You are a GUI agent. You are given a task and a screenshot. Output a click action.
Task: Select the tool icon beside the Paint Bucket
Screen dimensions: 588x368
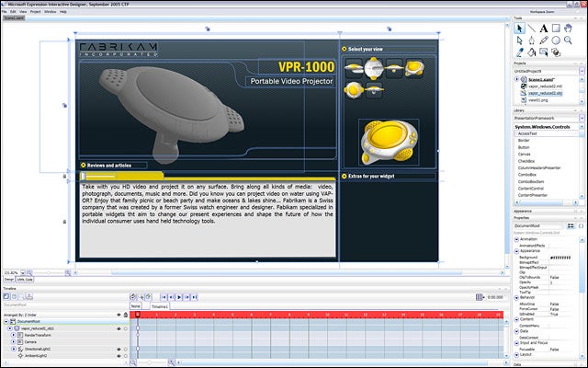coord(544,52)
